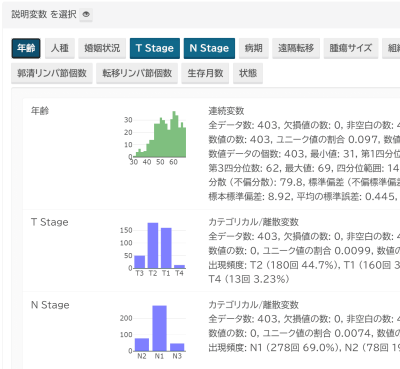The image size is (400, 369).
Task: Click the 年齢 row label
Action: click(x=40, y=111)
